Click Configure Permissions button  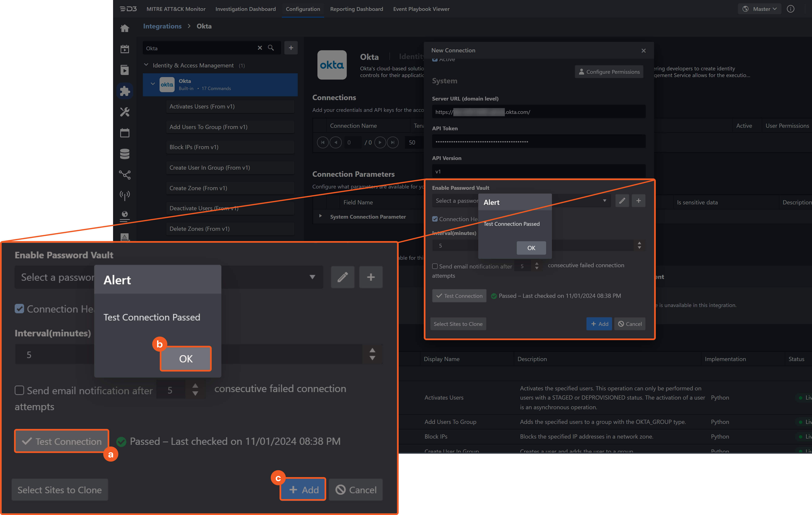pos(609,72)
